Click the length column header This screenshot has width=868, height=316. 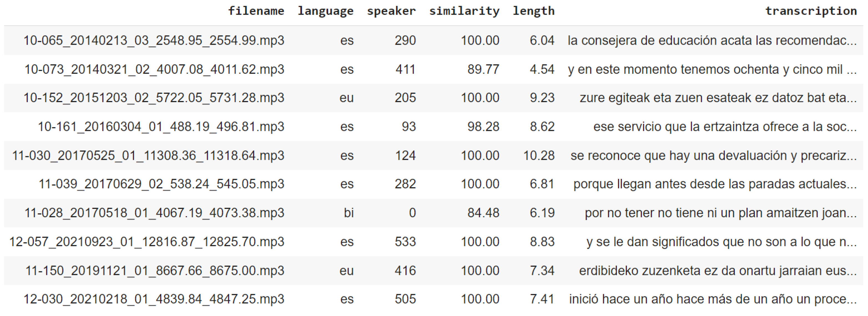click(x=533, y=11)
